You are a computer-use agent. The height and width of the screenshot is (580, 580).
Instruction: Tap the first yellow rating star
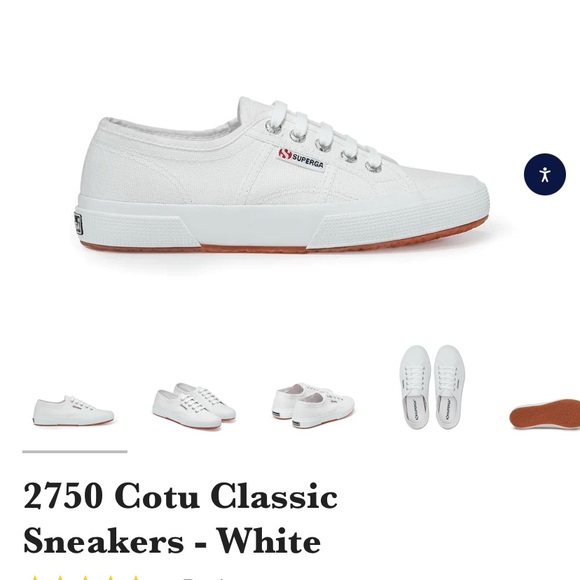(x=34, y=578)
